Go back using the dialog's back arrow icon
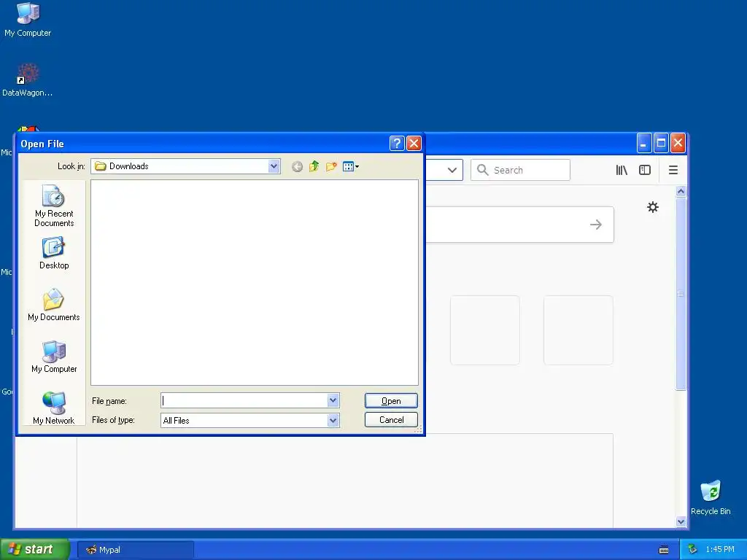 click(x=297, y=167)
